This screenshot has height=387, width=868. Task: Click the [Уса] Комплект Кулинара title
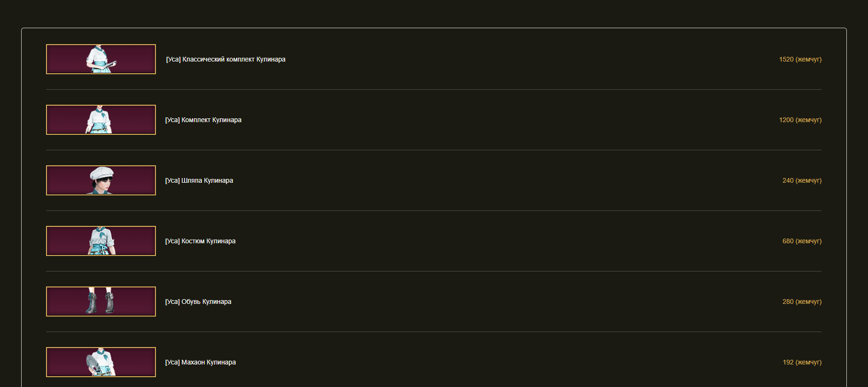(203, 120)
